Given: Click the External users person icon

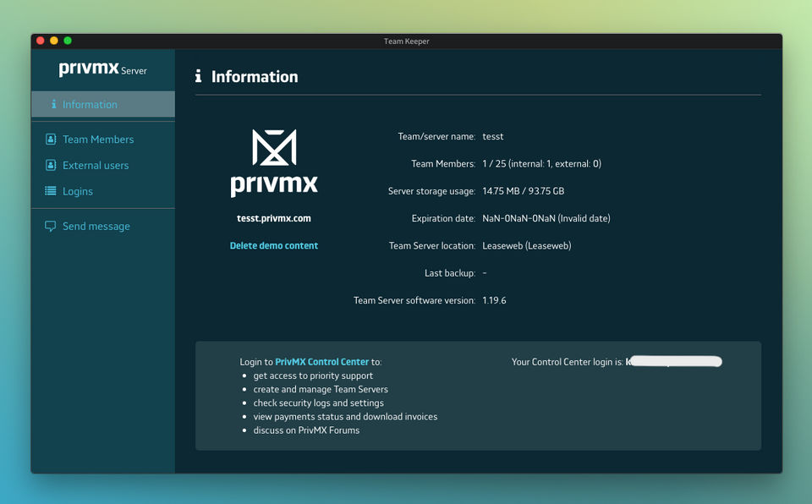Looking at the screenshot, I should [51, 165].
